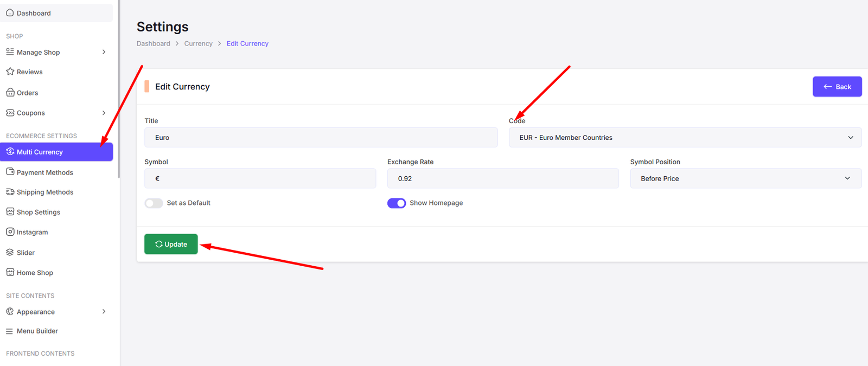Open Shop Settings from sidebar

coord(38,212)
